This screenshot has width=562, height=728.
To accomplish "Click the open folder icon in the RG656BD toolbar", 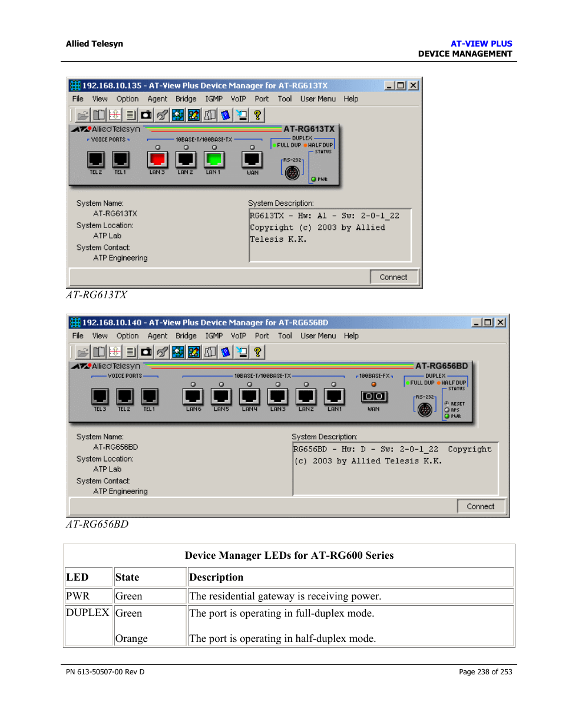I will [83, 352].
